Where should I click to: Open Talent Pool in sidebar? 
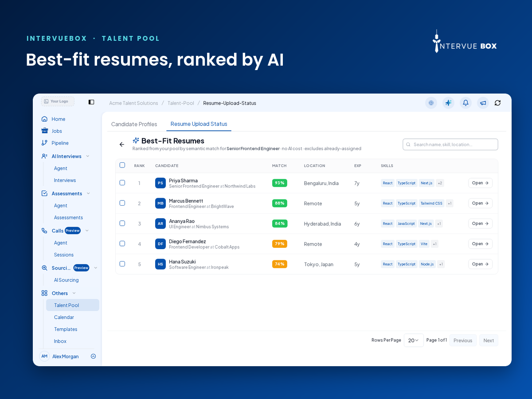tap(73, 305)
